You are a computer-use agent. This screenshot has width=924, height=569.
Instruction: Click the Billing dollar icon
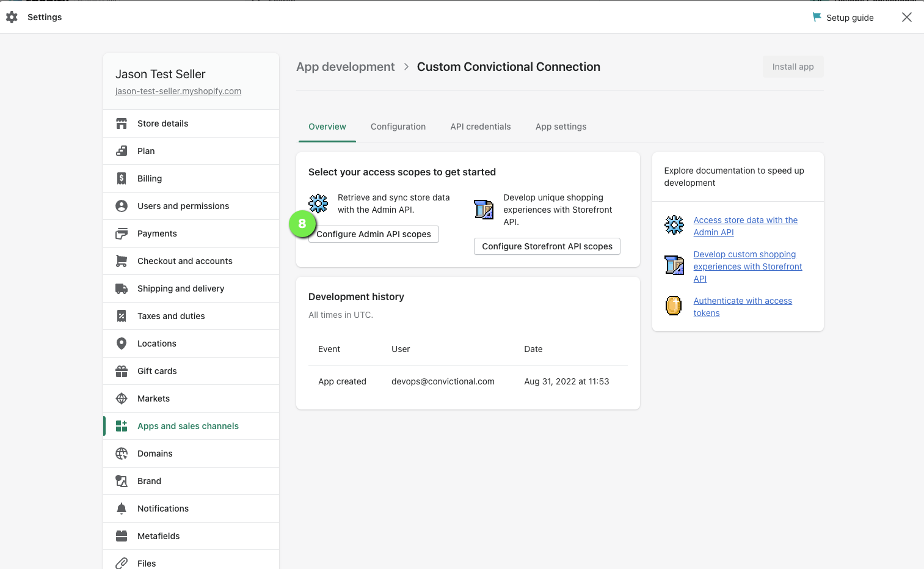tap(122, 178)
